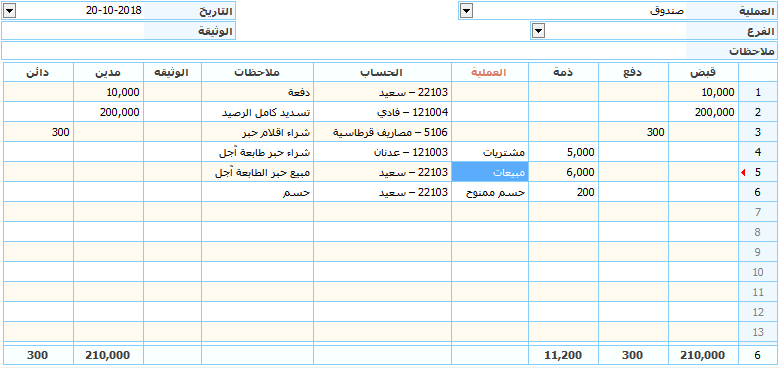Open the العملية dropdown arrow next to صندوق

(466, 11)
